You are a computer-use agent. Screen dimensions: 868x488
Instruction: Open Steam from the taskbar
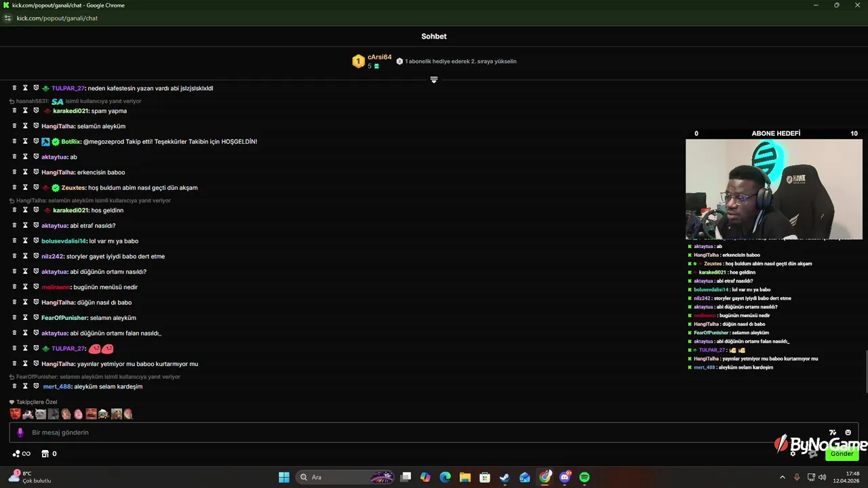point(505,477)
